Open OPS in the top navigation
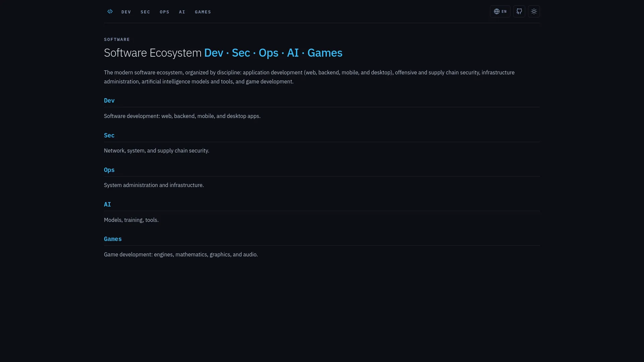644x362 pixels. [x=164, y=12]
